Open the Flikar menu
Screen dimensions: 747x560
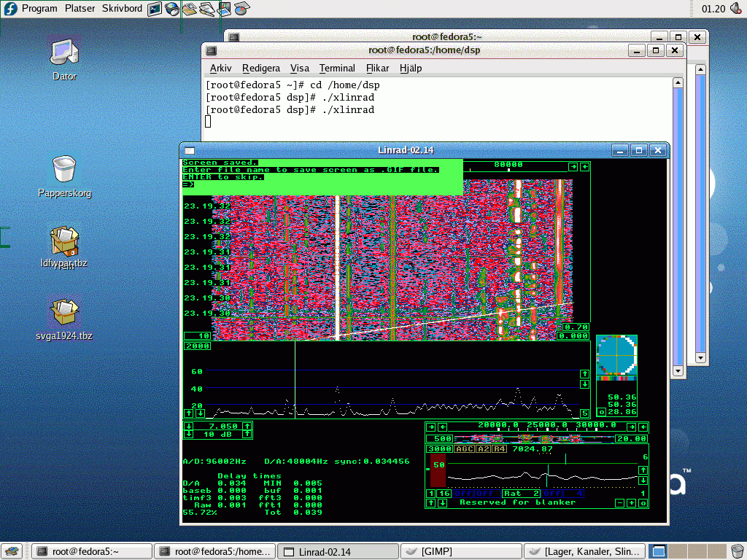[x=377, y=68]
